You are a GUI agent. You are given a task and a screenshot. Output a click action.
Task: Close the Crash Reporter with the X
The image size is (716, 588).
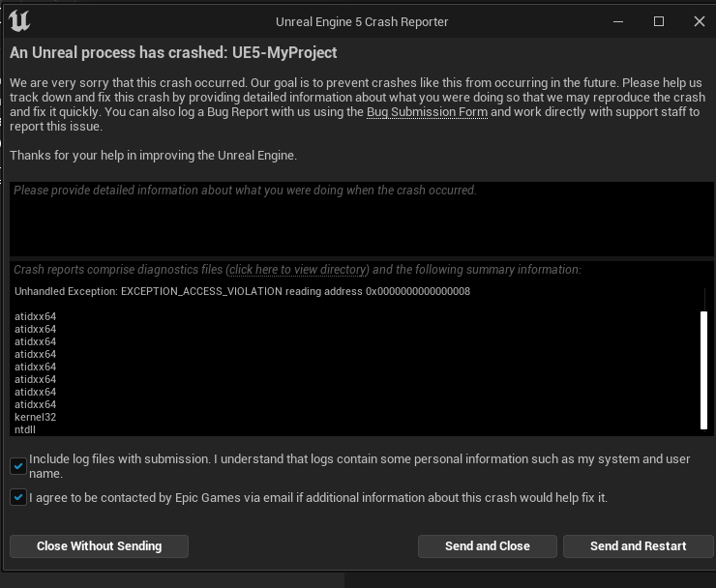[x=700, y=21]
